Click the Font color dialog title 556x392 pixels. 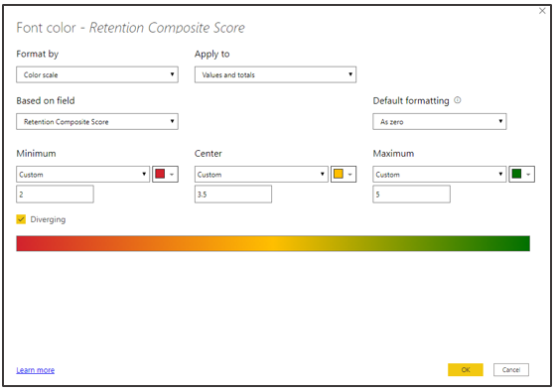click(x=130, y=28)
